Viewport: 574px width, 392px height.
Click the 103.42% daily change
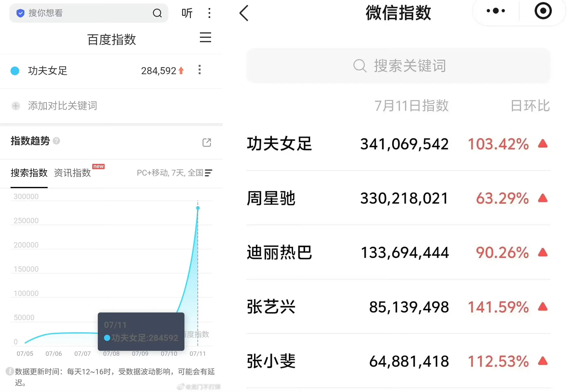tap(498, 144)
